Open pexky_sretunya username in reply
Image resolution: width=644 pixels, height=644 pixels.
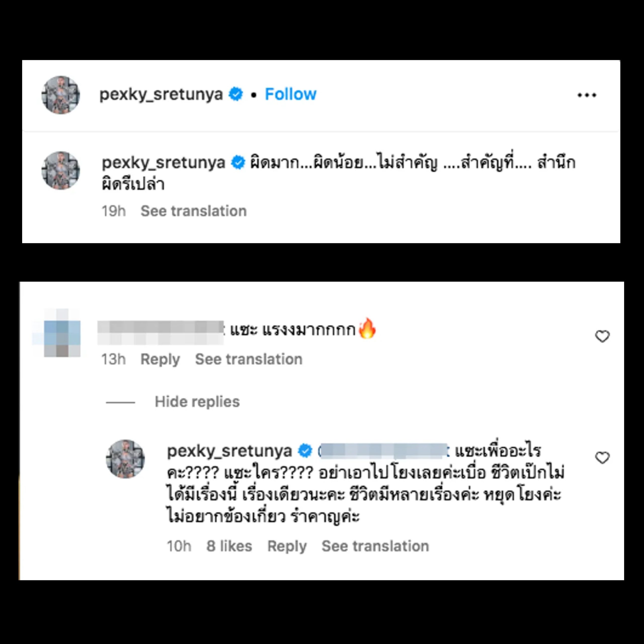pos(229,451)
